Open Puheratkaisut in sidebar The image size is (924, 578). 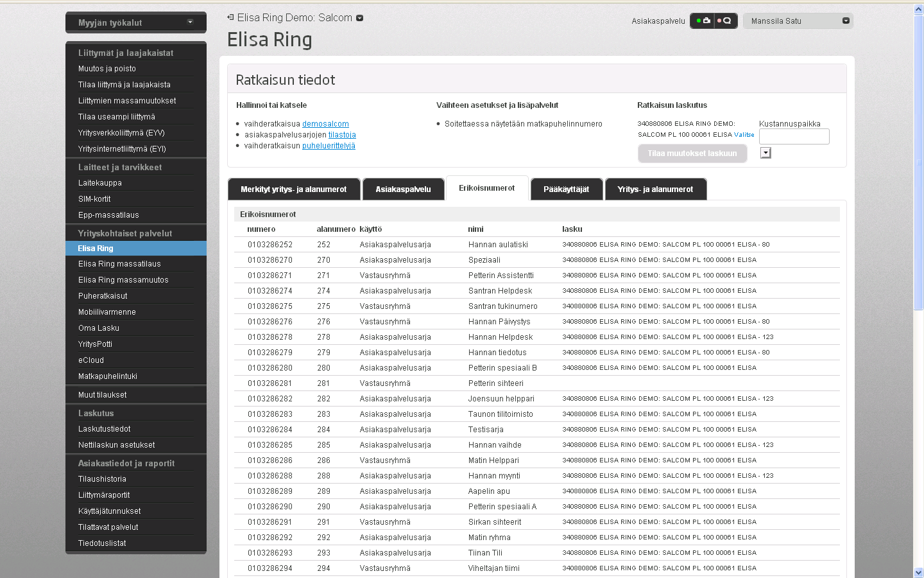(x=103, y=296)
